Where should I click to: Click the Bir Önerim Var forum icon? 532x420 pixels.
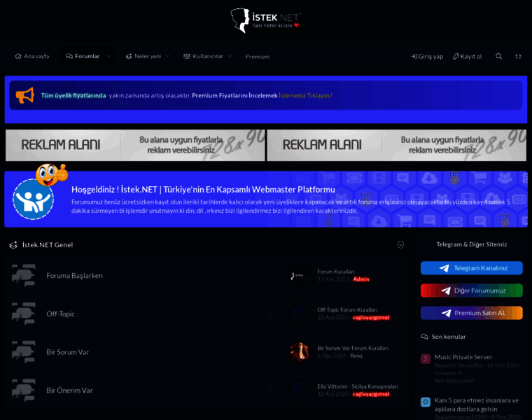(23, 391)
